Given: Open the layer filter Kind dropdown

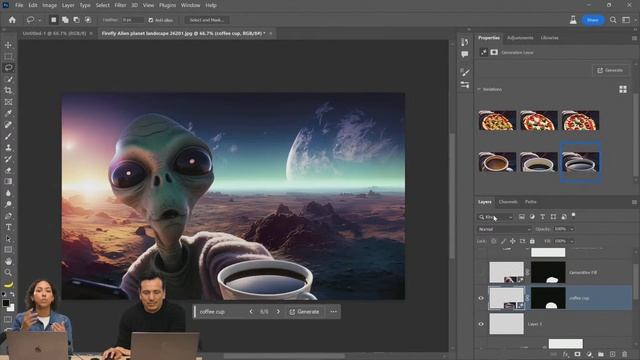Looking at the screenshot, I should point(496,217).
